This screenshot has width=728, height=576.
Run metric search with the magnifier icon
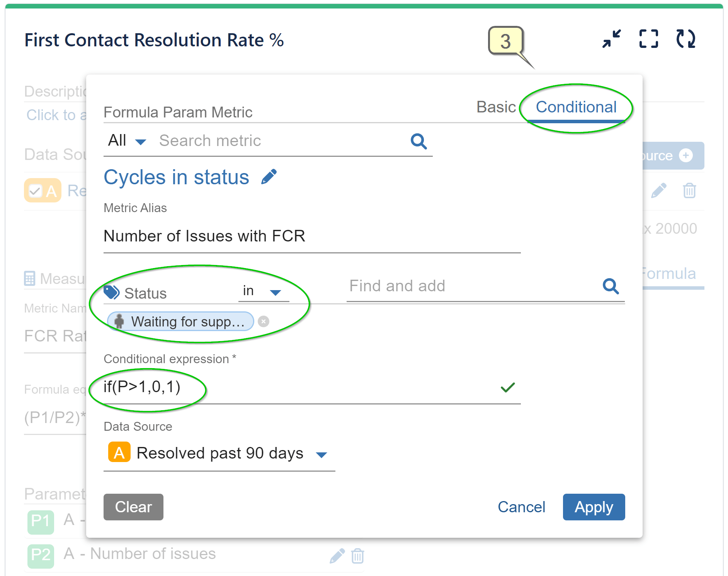(x=418, y=142)
